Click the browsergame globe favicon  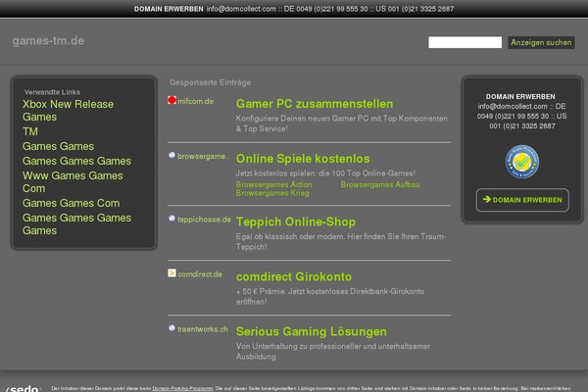pos(171,155)
